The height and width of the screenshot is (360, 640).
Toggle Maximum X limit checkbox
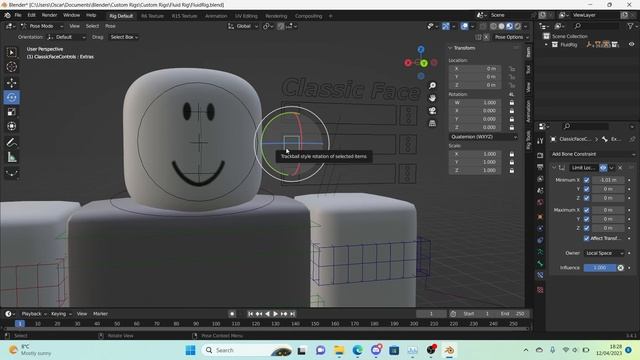[x=587, y=210]
